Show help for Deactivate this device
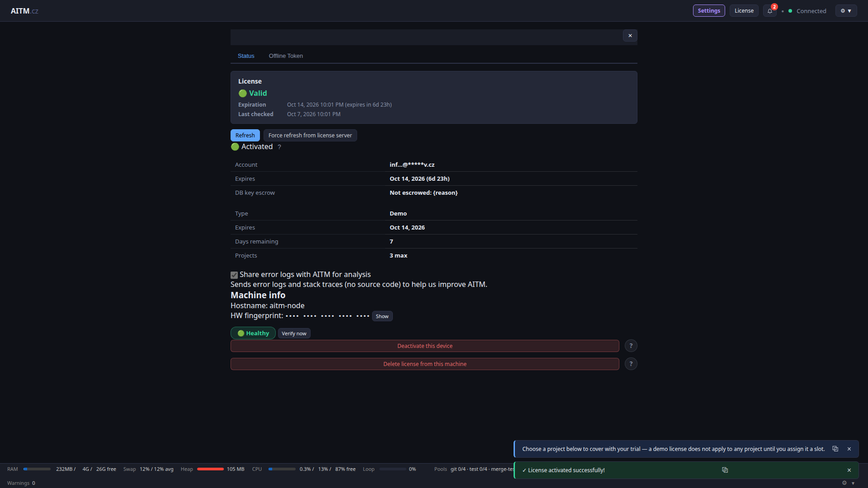 point(631,346)
